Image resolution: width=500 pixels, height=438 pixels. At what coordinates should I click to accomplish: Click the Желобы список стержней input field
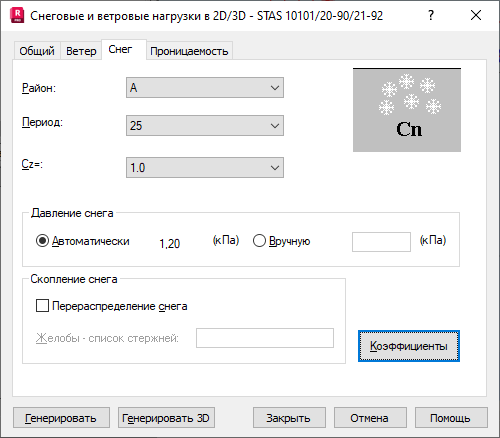tap(265, 338)
